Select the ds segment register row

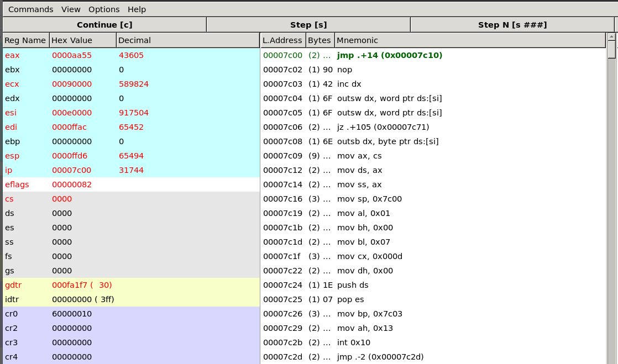(131, 213)
